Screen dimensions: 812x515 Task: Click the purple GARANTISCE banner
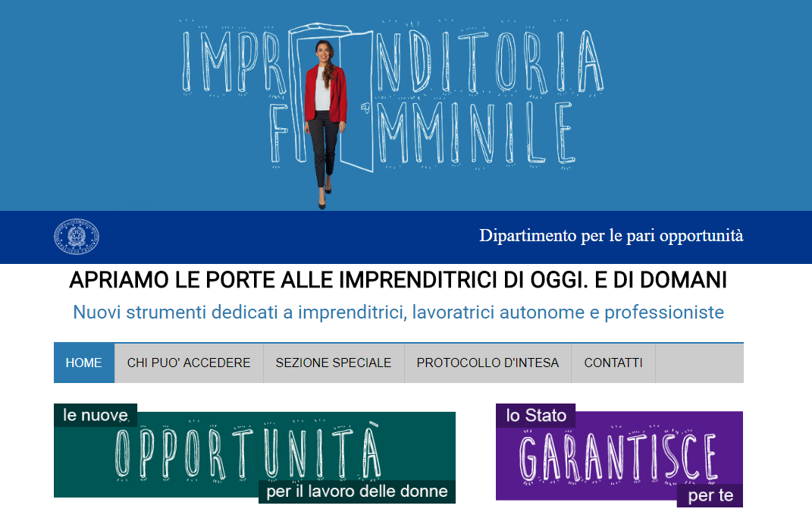tap(619, 455)
